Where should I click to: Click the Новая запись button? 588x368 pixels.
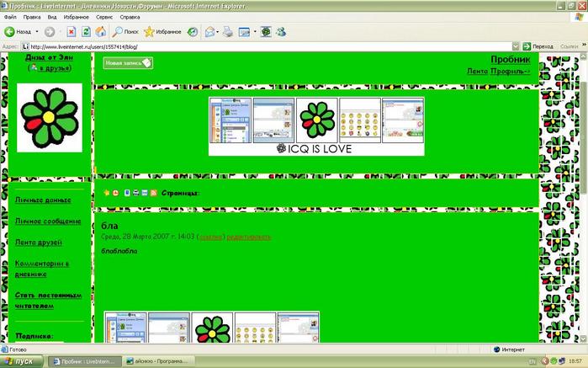click(x=128, y=63)
